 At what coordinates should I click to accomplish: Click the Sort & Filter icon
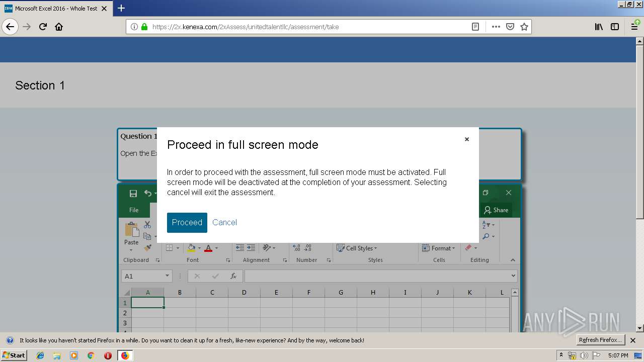click(x=486, y=225)
